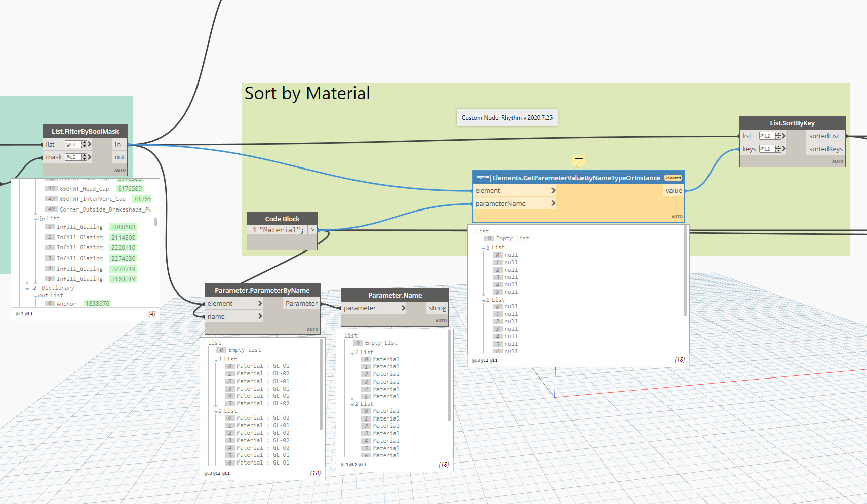Screen dimensions: 867x504
Task: Click the {18} item count on the Rhythm preview
Action: click(679, 360)
